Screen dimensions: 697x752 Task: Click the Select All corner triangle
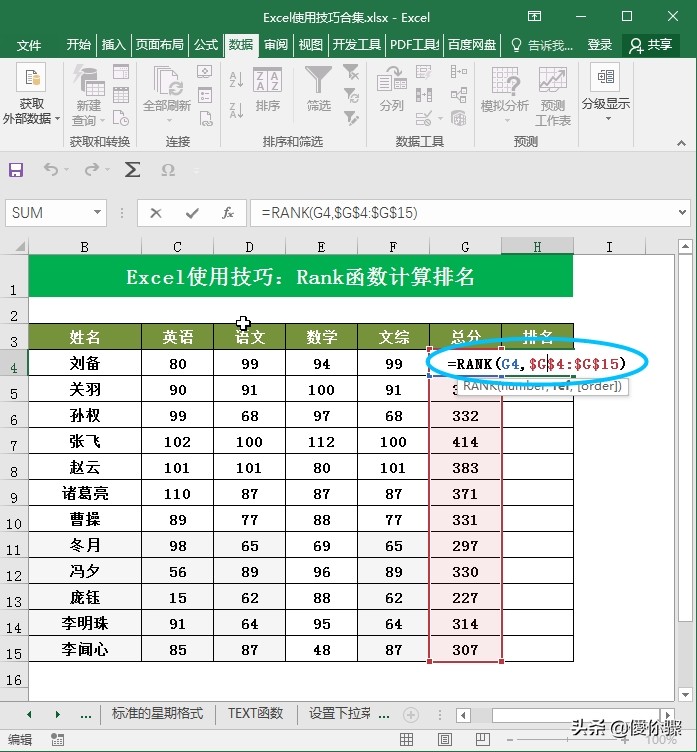19,247
